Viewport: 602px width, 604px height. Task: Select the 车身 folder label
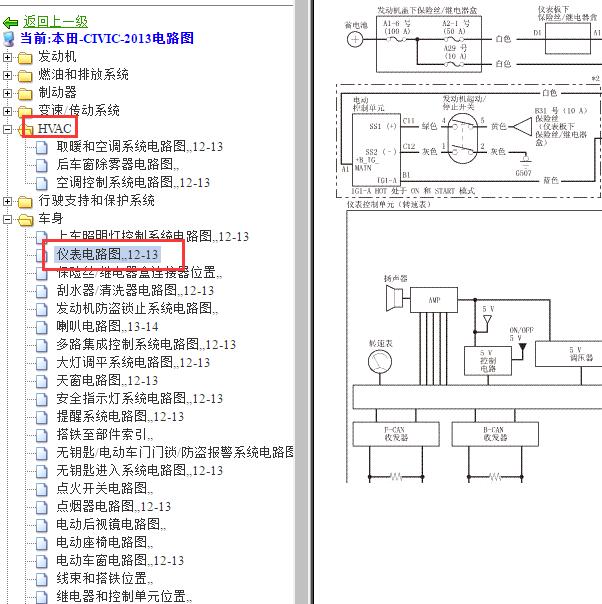click(50, 218)
